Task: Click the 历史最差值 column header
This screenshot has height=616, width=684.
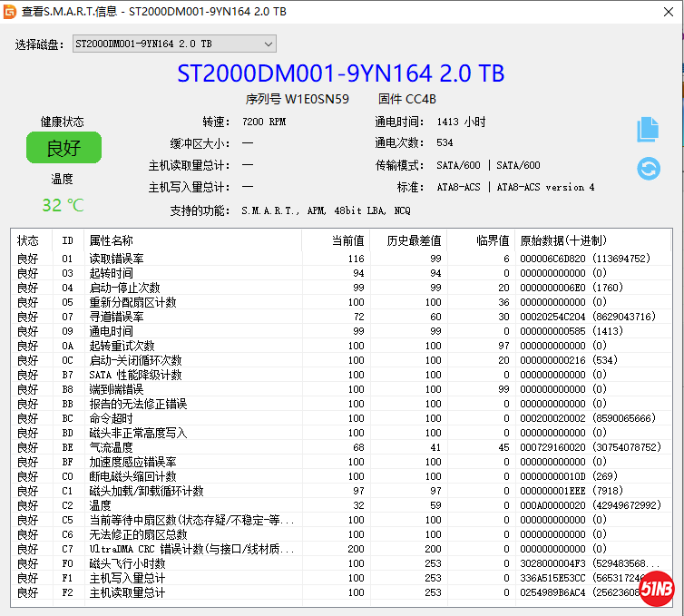Action: point(414,240)
